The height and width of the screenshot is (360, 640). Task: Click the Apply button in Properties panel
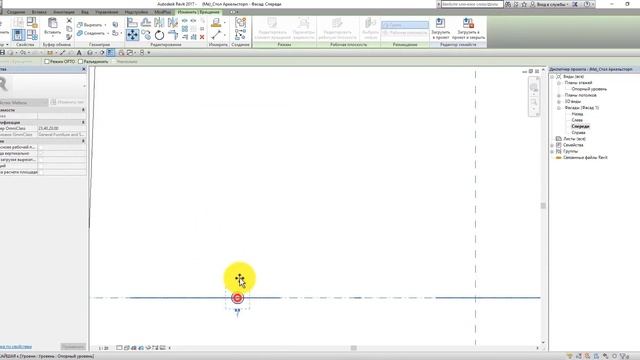[73, 347]
